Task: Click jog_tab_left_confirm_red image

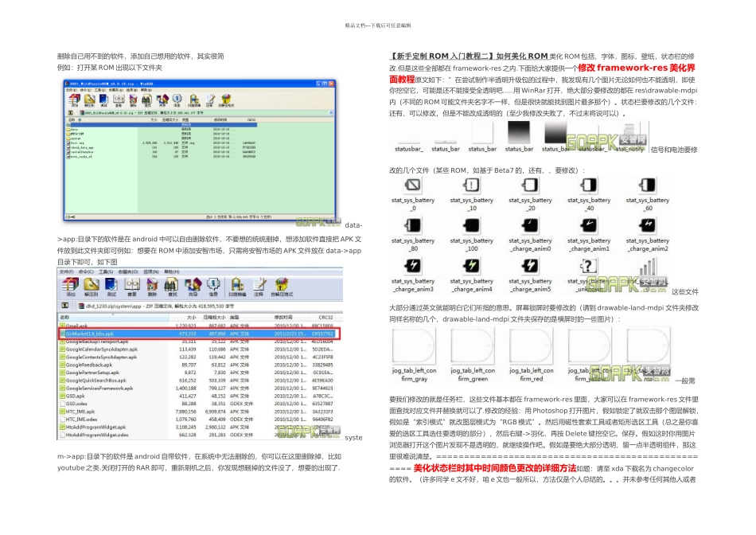Action: pos(532,346)
